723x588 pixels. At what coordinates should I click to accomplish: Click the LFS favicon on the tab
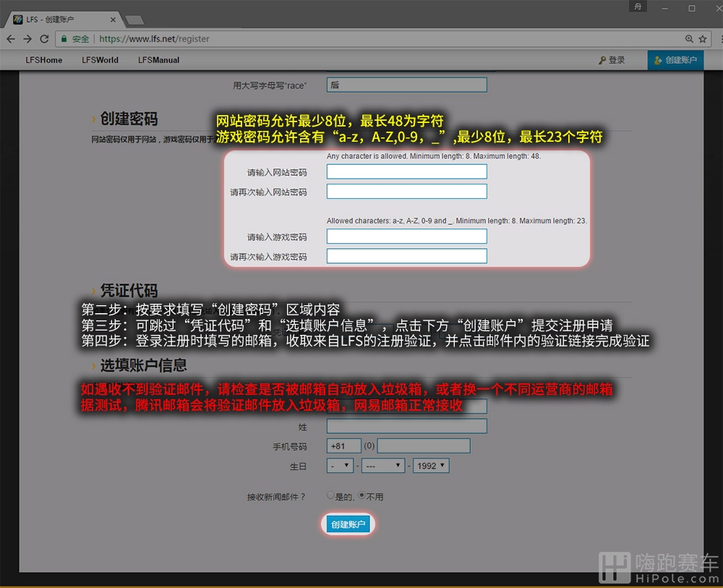[x=18, y=20]
